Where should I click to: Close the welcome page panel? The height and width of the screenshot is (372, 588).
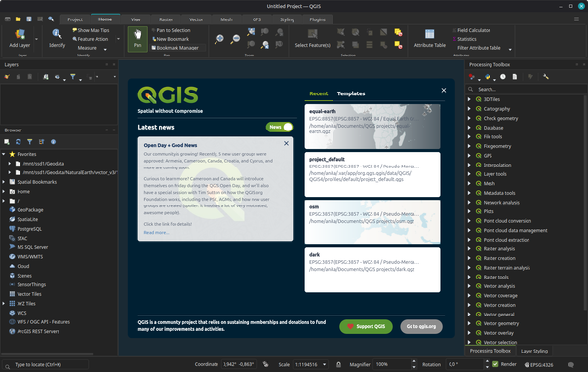pyautogui.click(x=444, y=91)
